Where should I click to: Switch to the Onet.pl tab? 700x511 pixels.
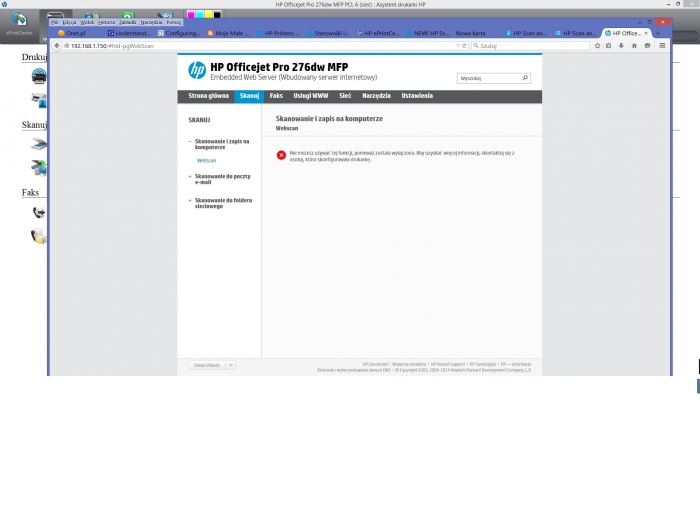76,33
